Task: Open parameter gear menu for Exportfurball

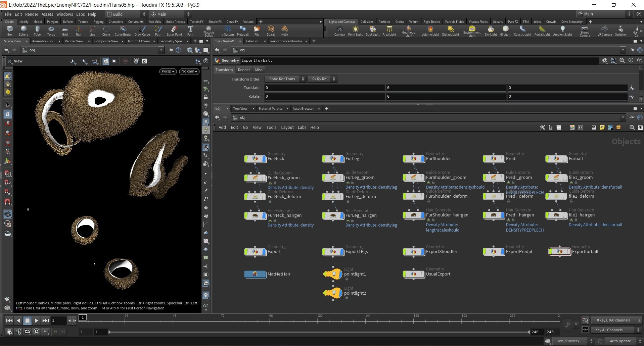Action: (604, 60)
